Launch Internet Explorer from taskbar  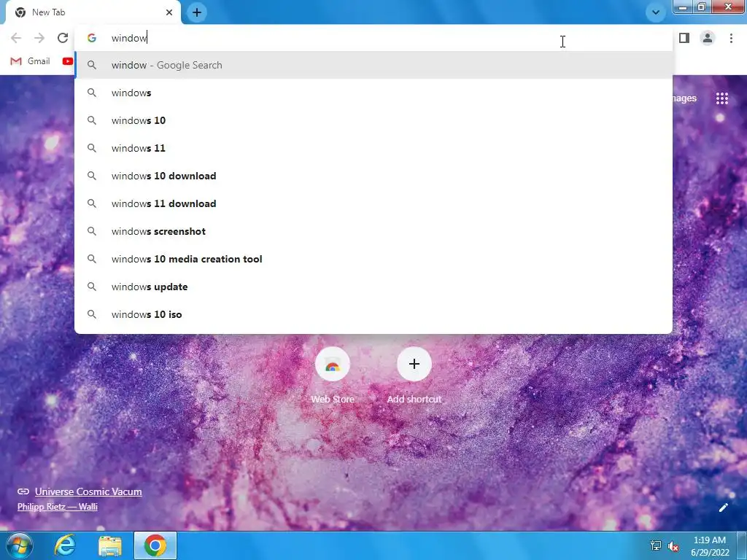pos(65,545)
